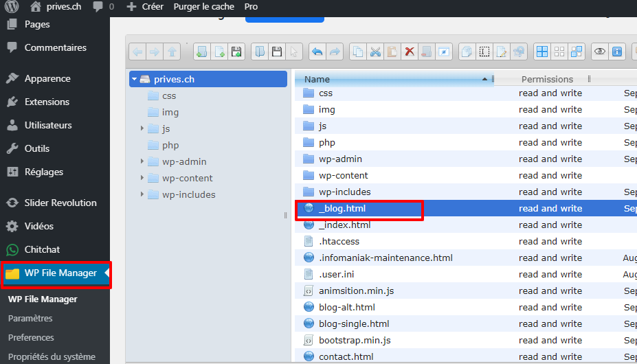This screenshot has height=364, width=637.
Task: Click the Copy toolbar icon
Action: [x=358, y=52]
